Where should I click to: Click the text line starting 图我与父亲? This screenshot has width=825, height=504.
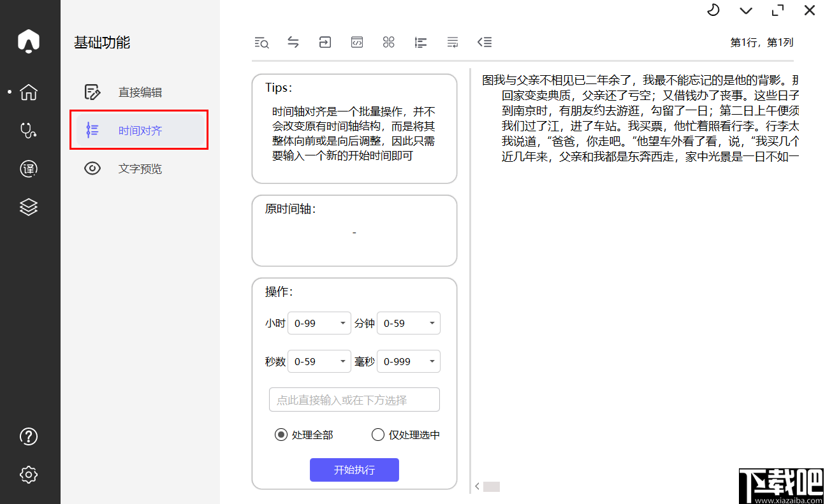(x=640, y=80)
